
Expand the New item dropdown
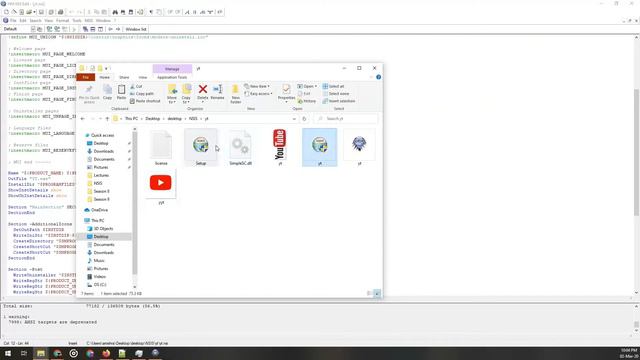click(x=257, y=87)
